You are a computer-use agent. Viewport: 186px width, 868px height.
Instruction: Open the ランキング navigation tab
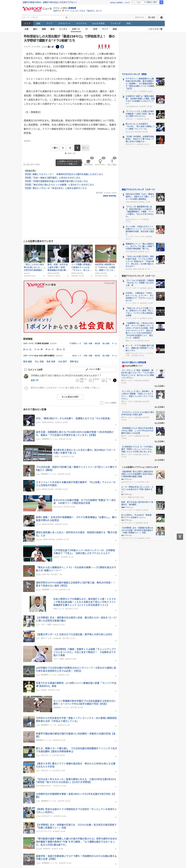point(115,24)
